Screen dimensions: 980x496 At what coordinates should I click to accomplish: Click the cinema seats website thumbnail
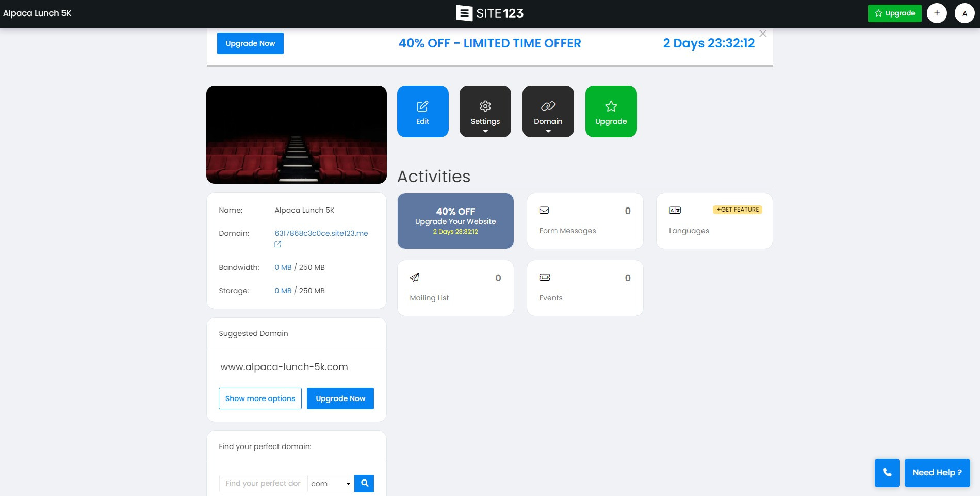pyautogui.click(x=297, y=135)
